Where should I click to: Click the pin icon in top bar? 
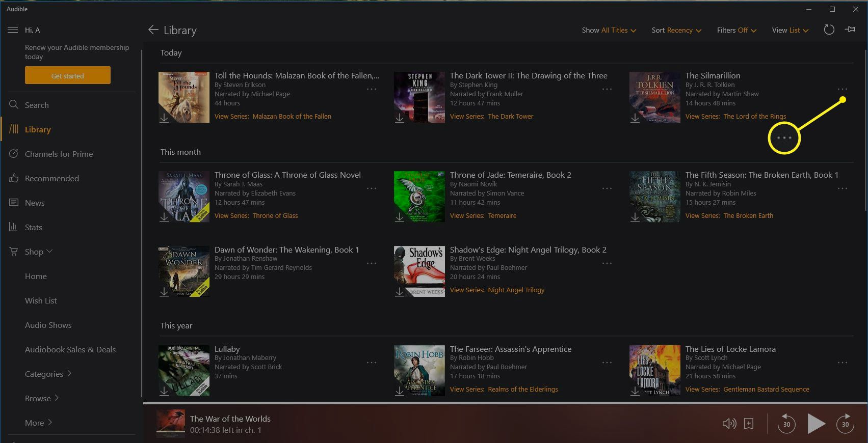click(x=850, y=30)
